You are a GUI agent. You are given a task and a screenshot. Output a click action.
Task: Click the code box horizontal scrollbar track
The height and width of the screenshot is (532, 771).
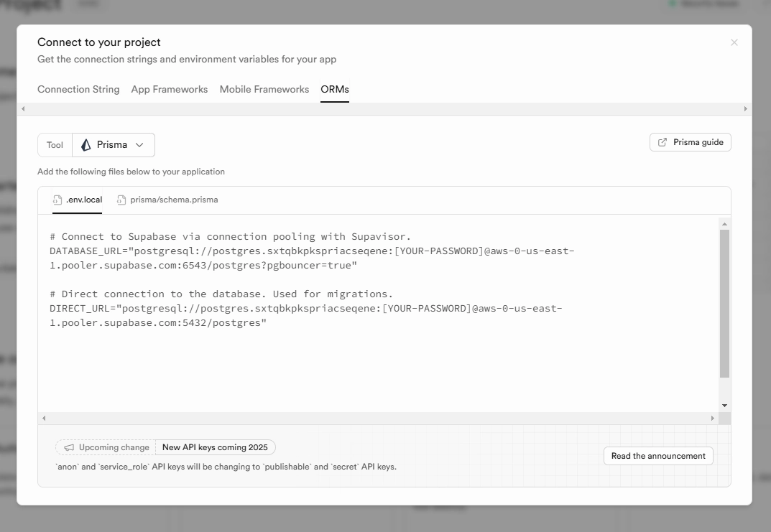pyautogui.click(x=378, y=419)
